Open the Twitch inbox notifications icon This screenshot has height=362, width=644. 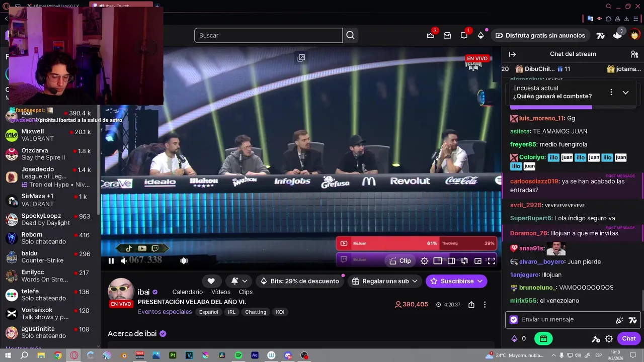447,35
